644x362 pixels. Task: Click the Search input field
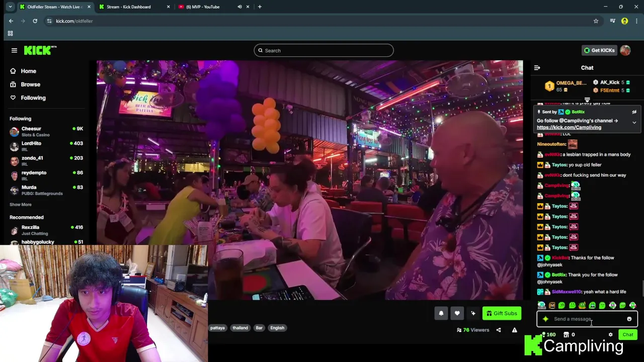coord(324,50)
